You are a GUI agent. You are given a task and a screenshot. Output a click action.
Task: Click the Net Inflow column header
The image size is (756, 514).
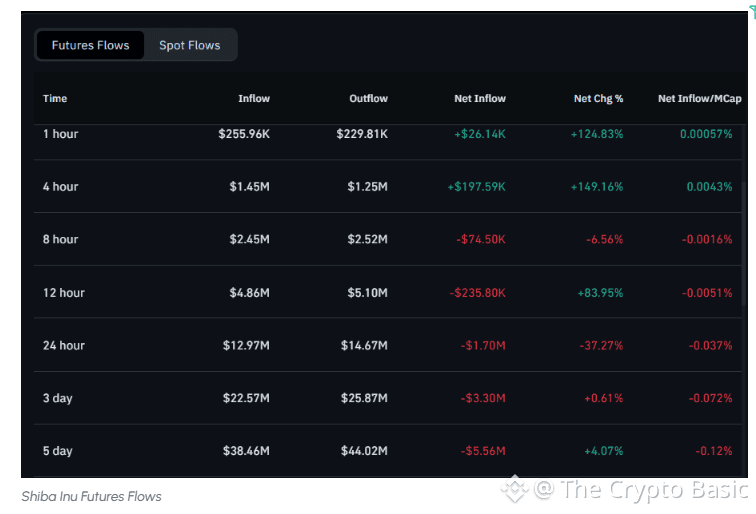[480, 99]
